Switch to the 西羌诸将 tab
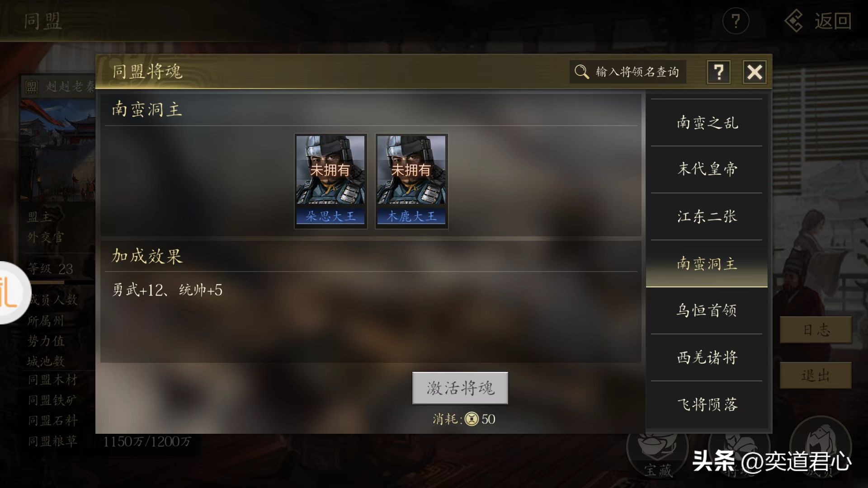Image resolution: width=868 pixels, height=488 pixels. coord(707,357)
